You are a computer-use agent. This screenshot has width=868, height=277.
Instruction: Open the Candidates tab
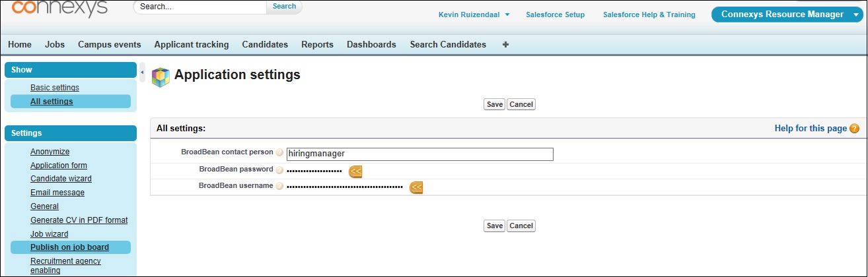click(265, 44)
